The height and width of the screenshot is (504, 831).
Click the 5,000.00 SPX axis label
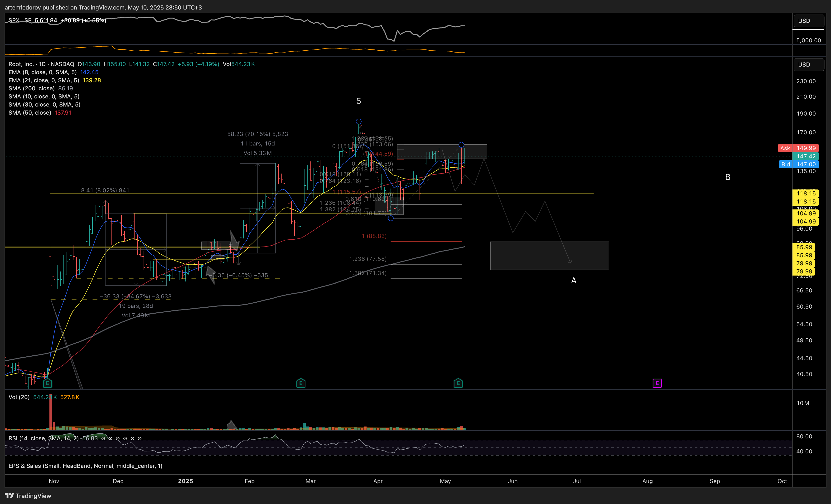[x=808, y=40]
